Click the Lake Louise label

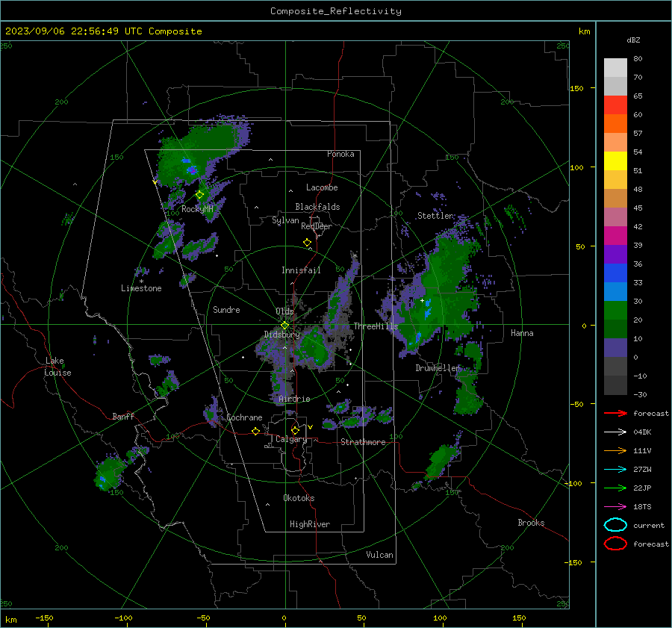(57, 367)
